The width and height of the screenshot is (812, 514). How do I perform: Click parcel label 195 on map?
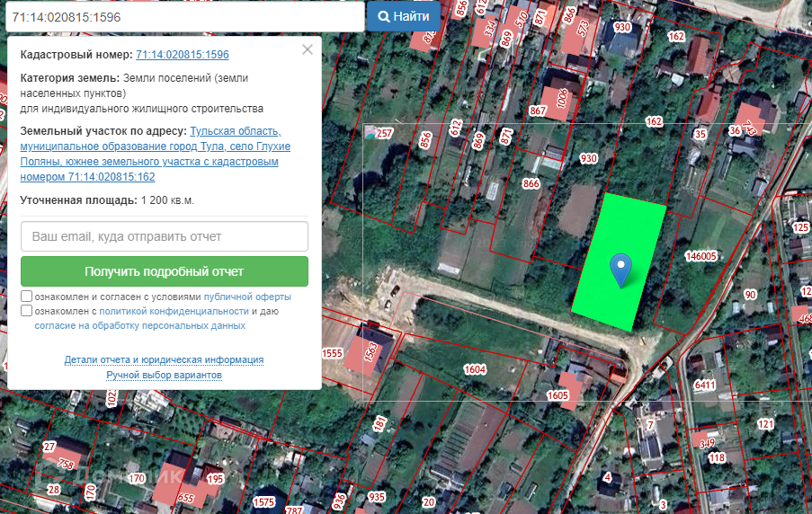coord(215,479)
